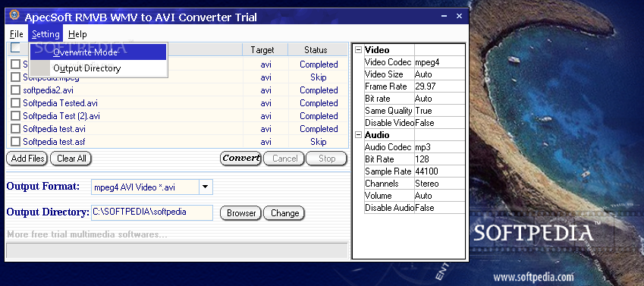
Task: Click the Output Directory path field
Action: (152, 212)
